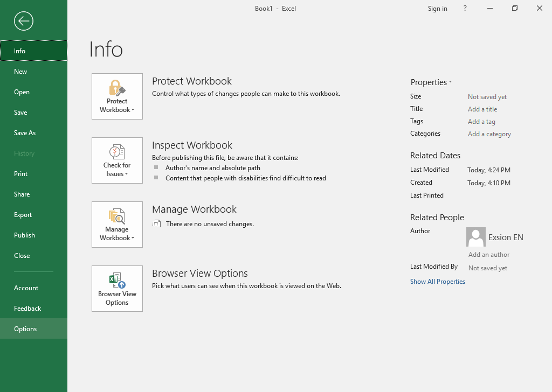The width and height of the screenshot is (552, 392).
Task: Click the Show All Properties link
Action: coord(438,282)
